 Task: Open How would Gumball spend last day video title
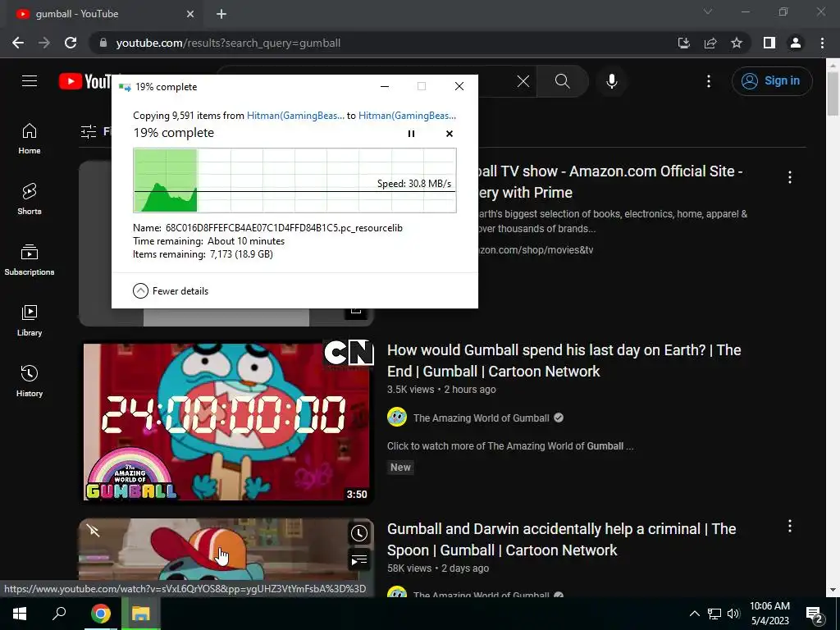click(564, 361)
